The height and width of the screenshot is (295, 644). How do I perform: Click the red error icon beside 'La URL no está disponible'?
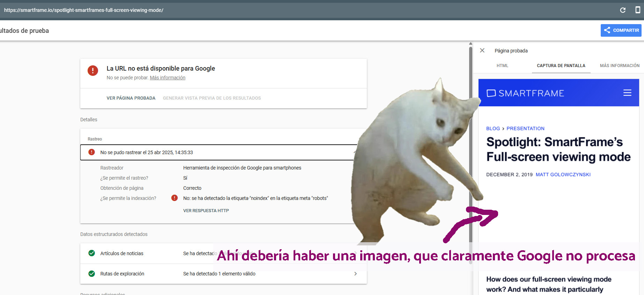(93, 71)
